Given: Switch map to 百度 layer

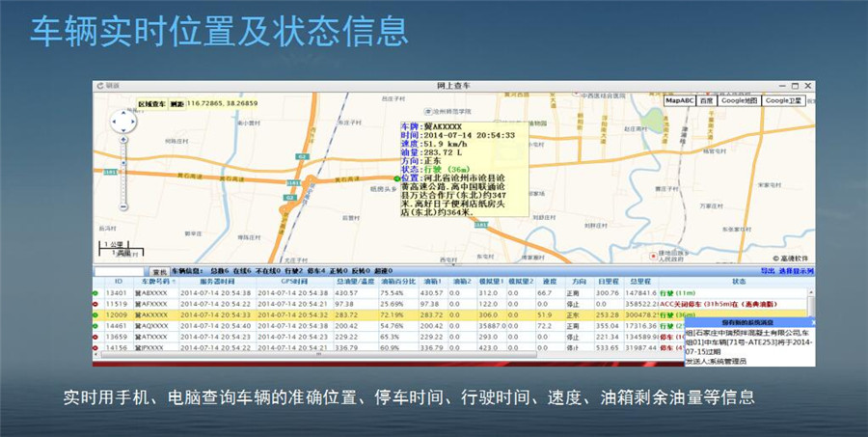Looking at the screenshot, I should pyautogui.click(x=707, y=100).
